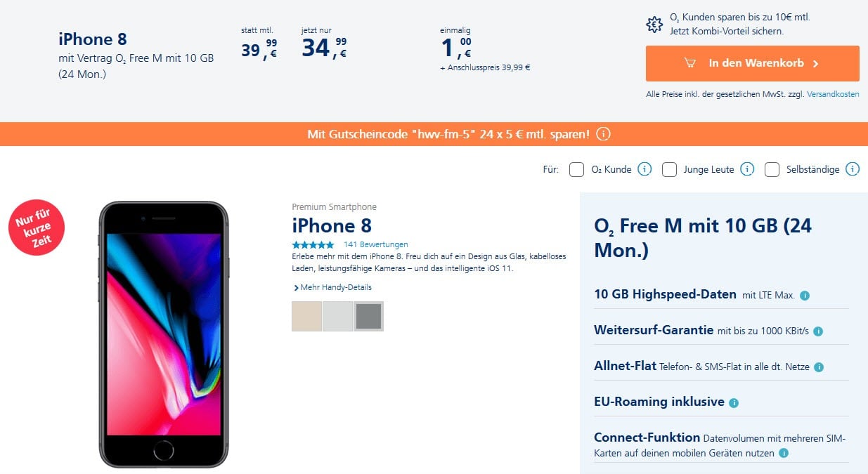Click info icon in orange Gutscheincode banner
This screenshot has width=868, height=474.
click(x=603, y=134)
